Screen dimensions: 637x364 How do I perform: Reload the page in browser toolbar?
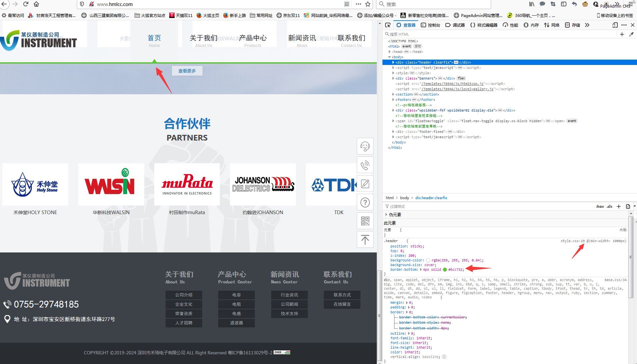[26, 4]
